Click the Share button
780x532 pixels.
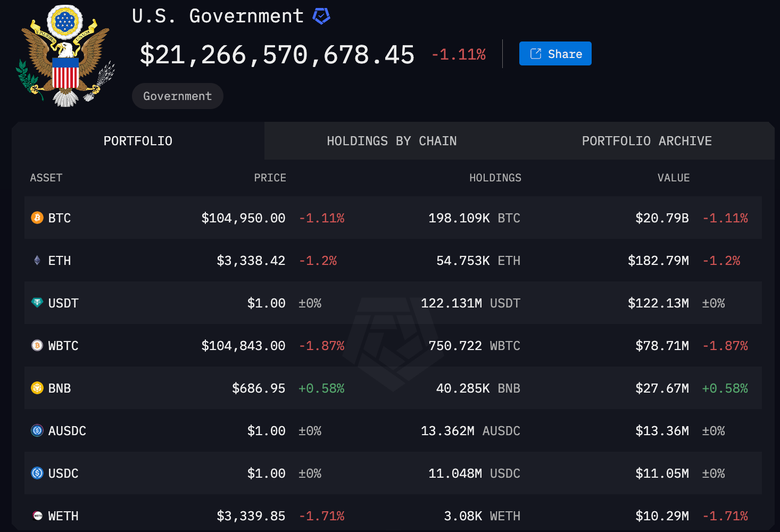click(555, 54)
